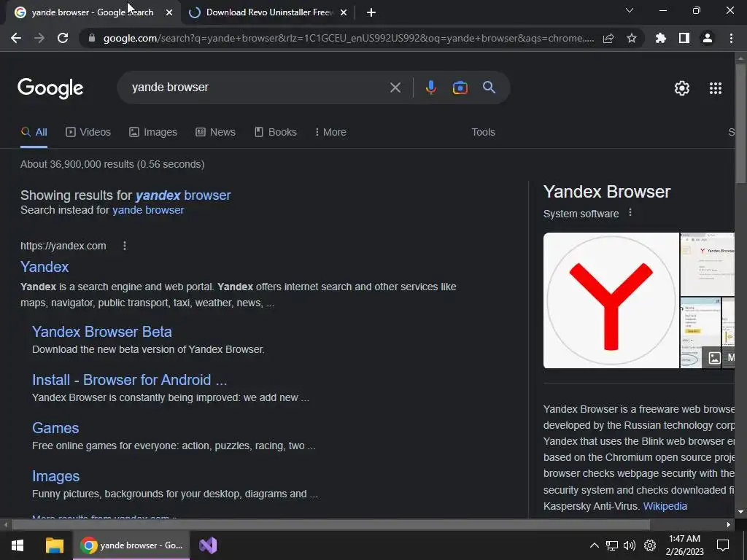Open the settings gear tray icon
The image size is (747, 560).
tap(650, 545)
